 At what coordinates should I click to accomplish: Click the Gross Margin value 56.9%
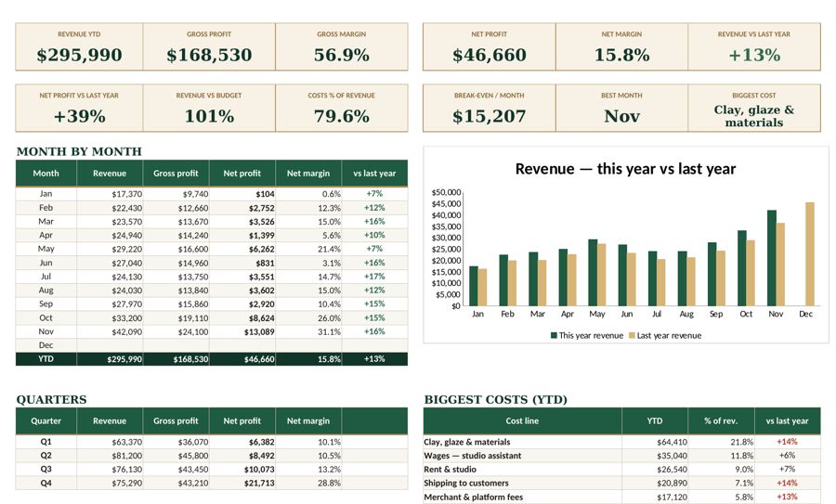tap(342, 55)
